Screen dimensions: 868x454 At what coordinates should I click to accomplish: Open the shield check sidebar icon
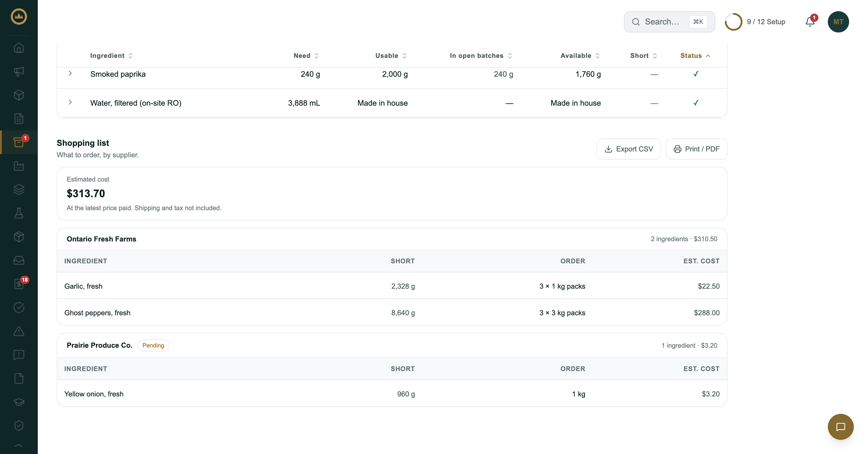click(19, 426)
